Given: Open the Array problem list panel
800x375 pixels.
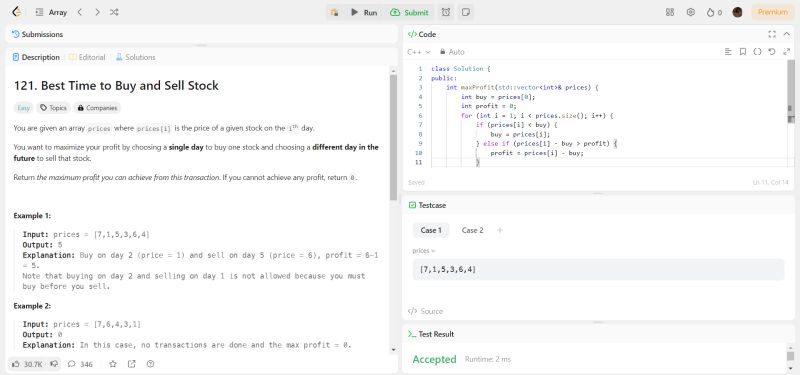Looking at the screenshot, I should click(x=52, y=12).
